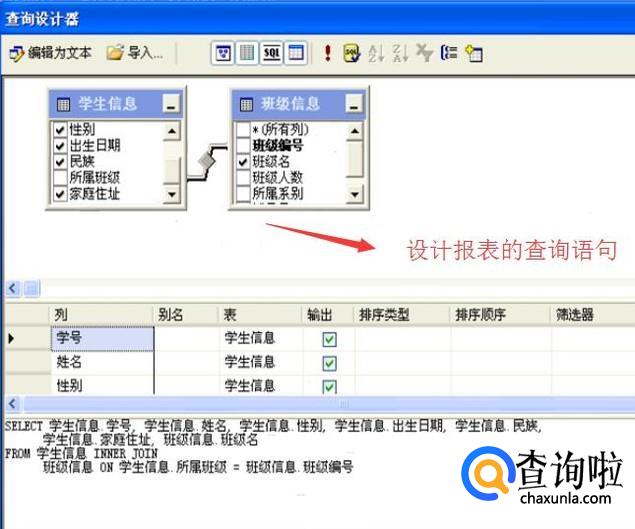Click the add group by icon
This screenshot has width=635, height=529.
click(x=449, y=53)
